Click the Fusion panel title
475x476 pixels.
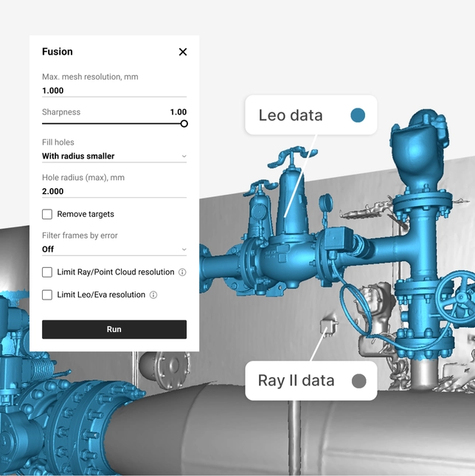(x=58, y=52)
